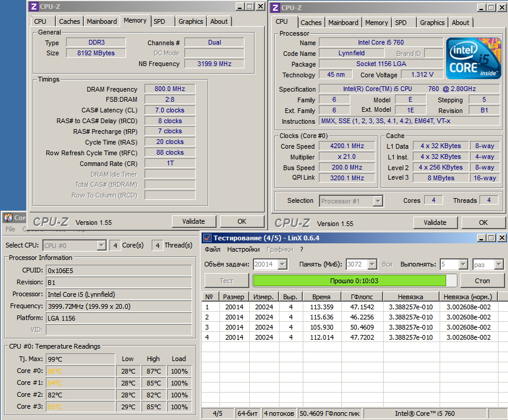Click Validate in the memory timings CPU-Z window
Image resolution: width=508 pixels, height=420 pixels.
(193, 221)
